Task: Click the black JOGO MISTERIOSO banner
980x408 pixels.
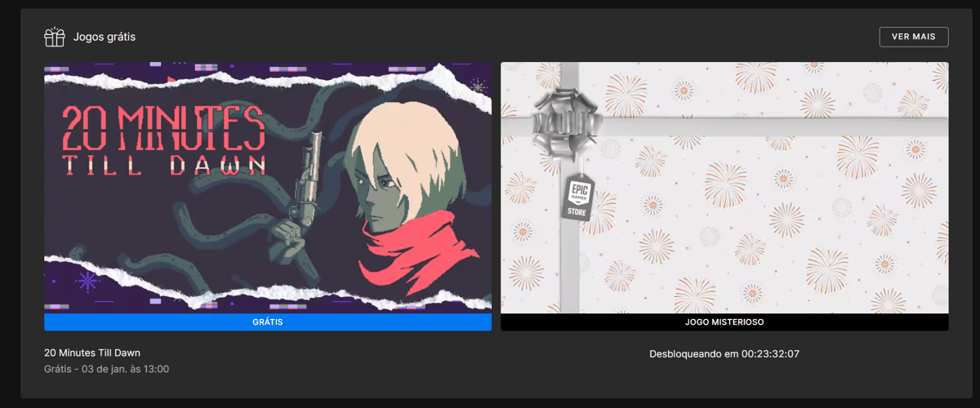Action: (724, 322)
